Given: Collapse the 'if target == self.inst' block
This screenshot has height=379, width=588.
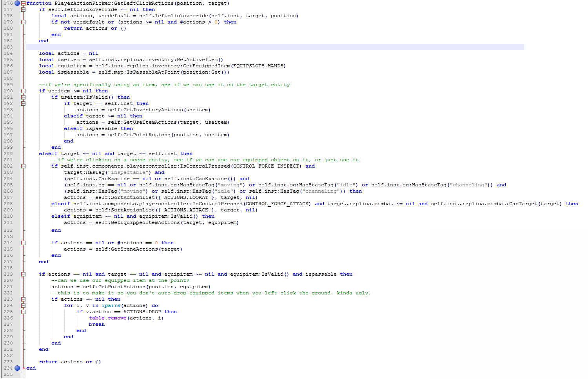Looking at the screenshot, I should [23, 103].
